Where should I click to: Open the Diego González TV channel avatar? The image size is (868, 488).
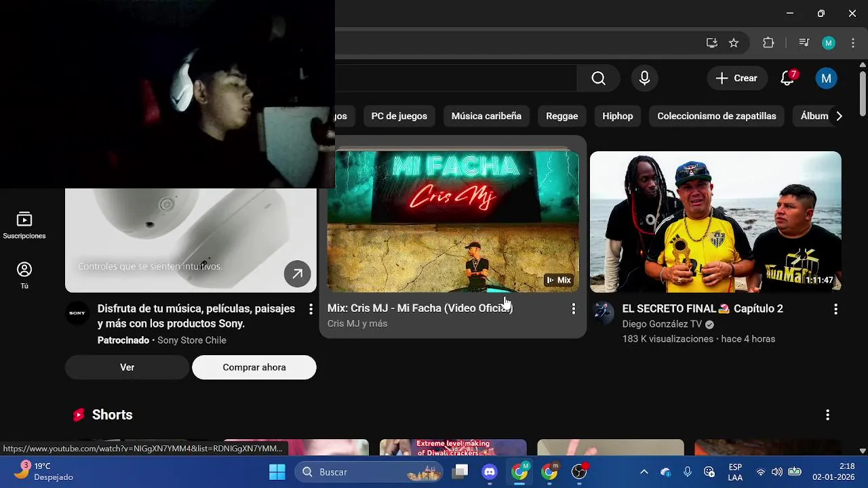coord(602,313)
